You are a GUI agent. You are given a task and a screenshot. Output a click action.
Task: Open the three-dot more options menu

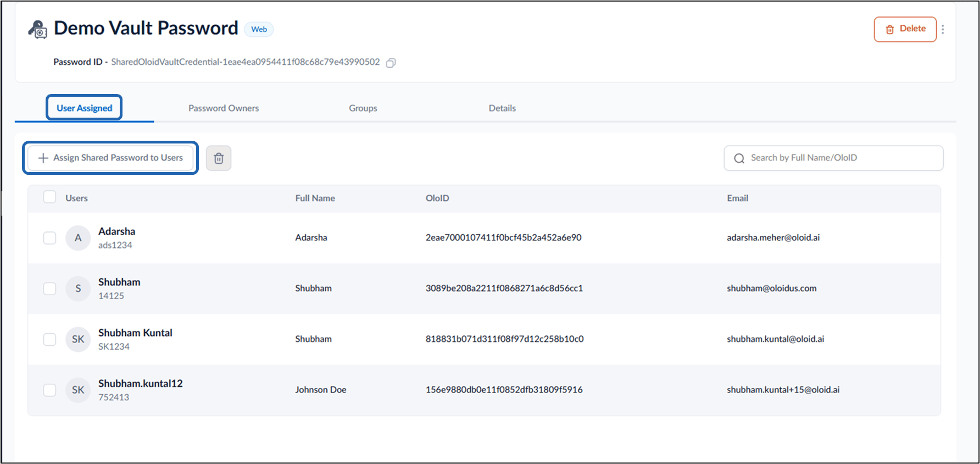coord(943,29)
